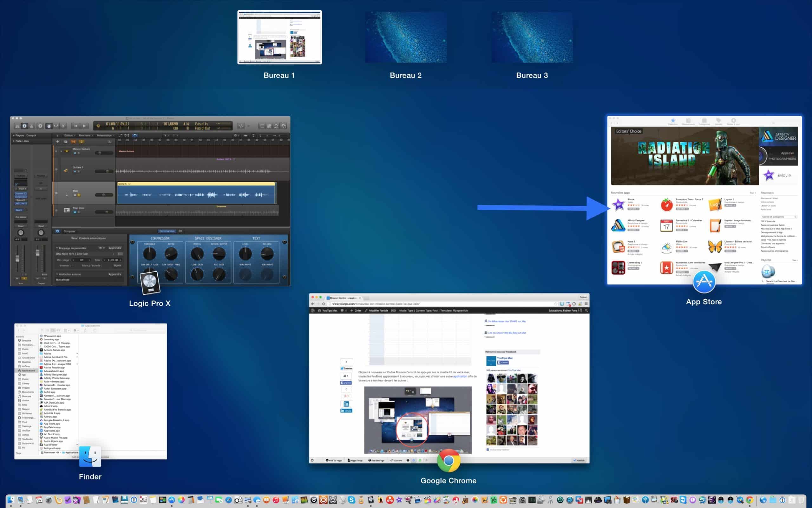Click the Logic Pro X app icon badge

150,282
